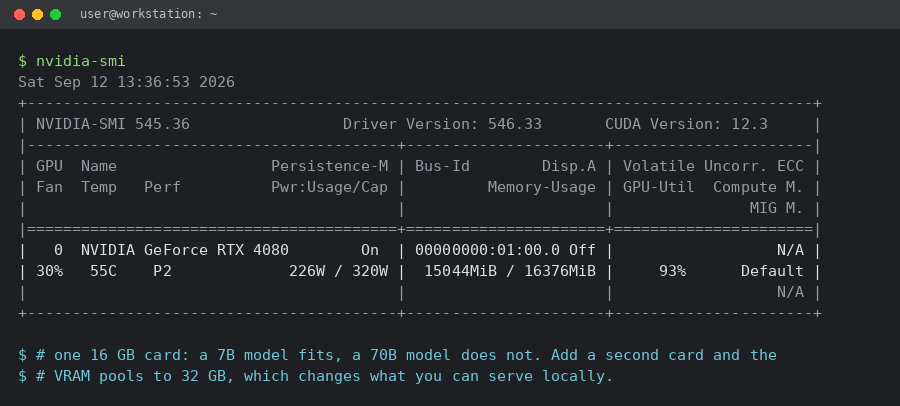
Task: Click memory usage 15044MiB / 16376MiB
Action: [x=510, y=271]
